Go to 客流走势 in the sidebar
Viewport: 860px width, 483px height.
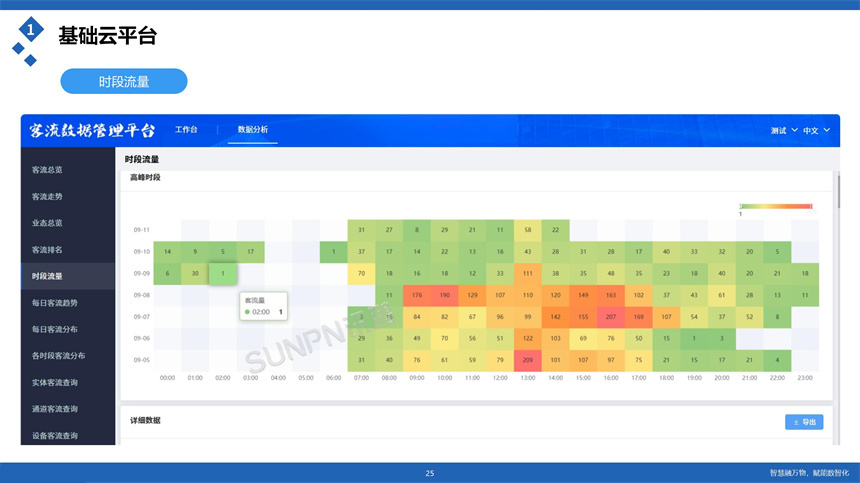(x=48, y=197)
